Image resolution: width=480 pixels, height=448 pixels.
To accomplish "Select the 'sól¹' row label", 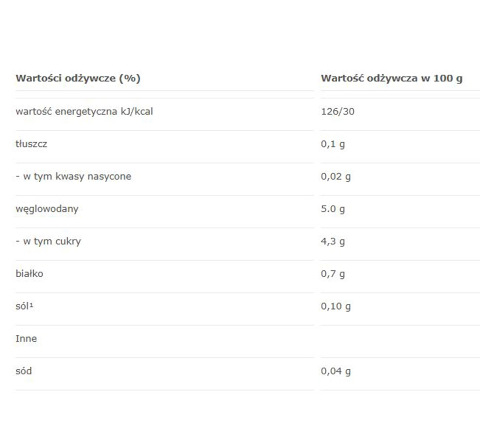I will (24, 306).
